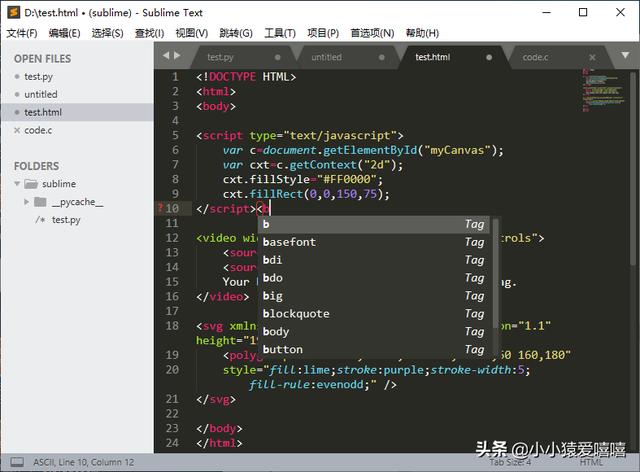640x472 pixels.
Task: Click unsaved dot on untitled tab
Action: tap(382, 58)
